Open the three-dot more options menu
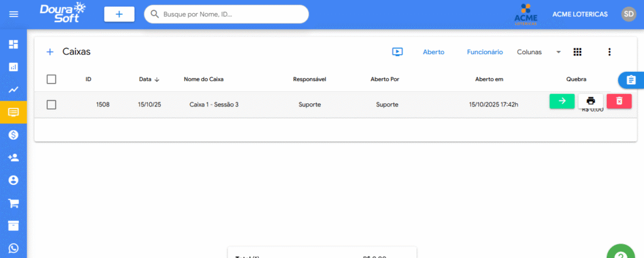 click(609, 52)
